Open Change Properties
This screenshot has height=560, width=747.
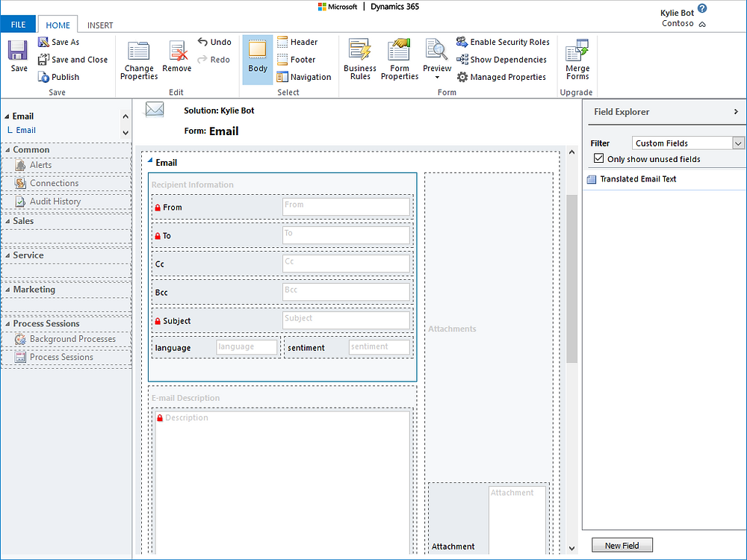click(x=139, y=60)
